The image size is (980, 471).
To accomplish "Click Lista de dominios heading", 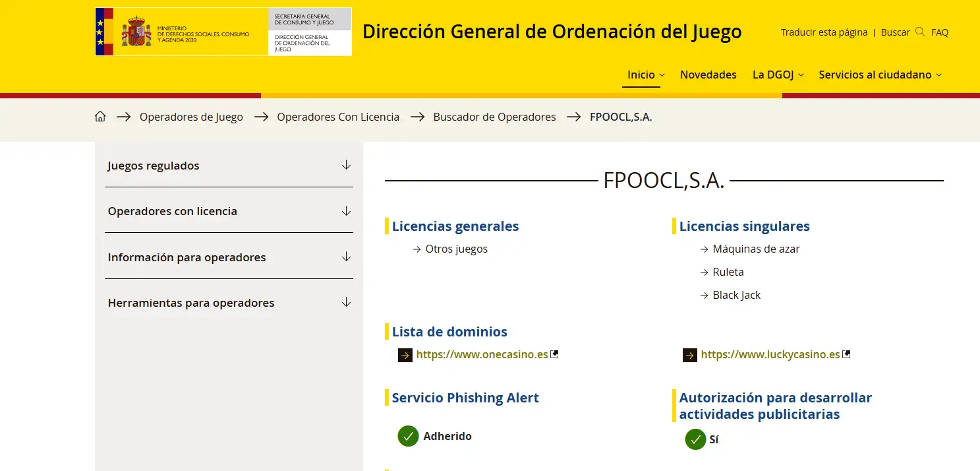I will click(x=449, y=332).
